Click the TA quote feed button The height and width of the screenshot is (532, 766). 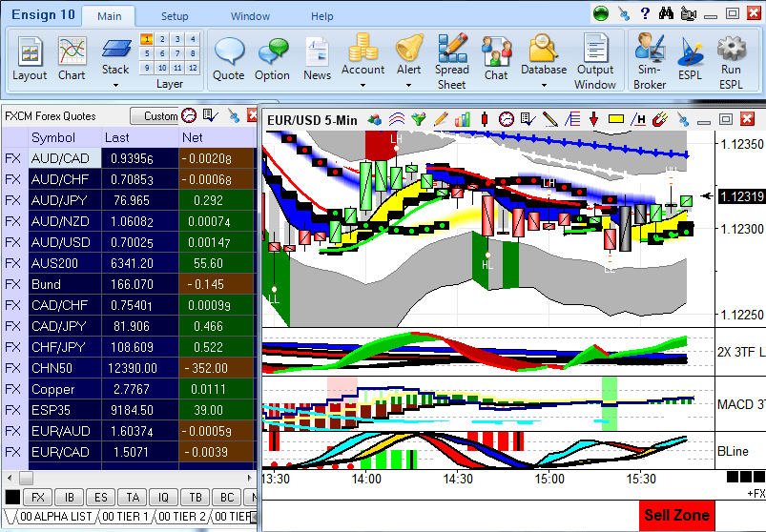(x=133, y=498)
